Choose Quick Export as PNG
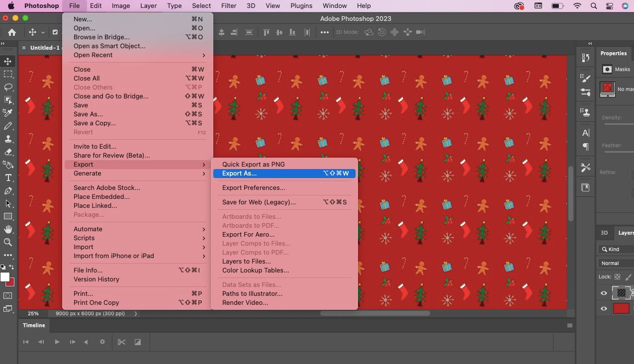The image size is (634, 364). pyautogui.click(x=254, y=164)
